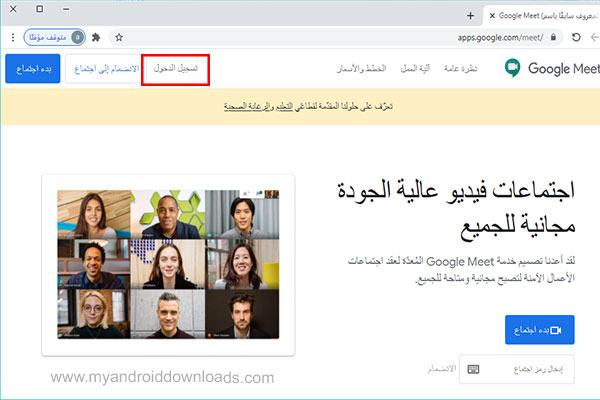Minimize the browser window

tap(66, 9)
